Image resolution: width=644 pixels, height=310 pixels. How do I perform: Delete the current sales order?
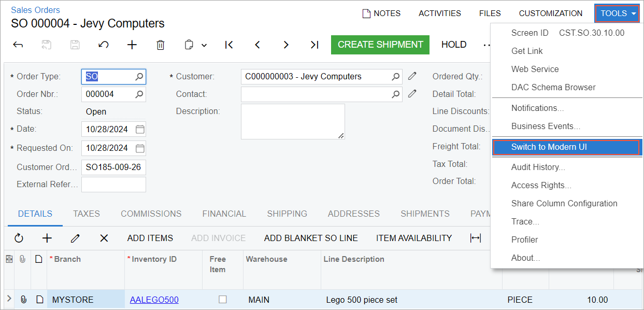tap(161, 45)
